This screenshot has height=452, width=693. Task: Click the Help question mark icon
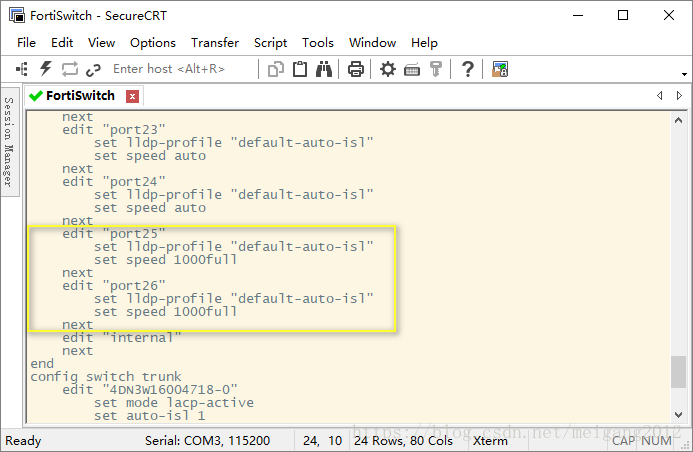pos(468,69)
